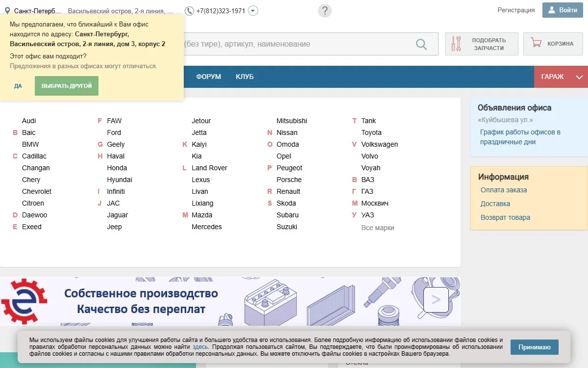Select the Skoda brand
This screenshot has height=368, width=588.
click(286, 203)
